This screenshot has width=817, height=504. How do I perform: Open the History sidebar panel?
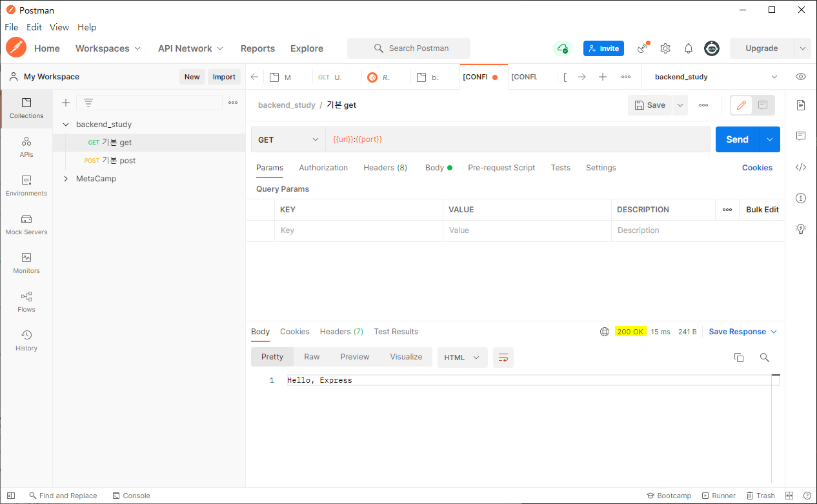pyautogui.click(x=26, y=341)
